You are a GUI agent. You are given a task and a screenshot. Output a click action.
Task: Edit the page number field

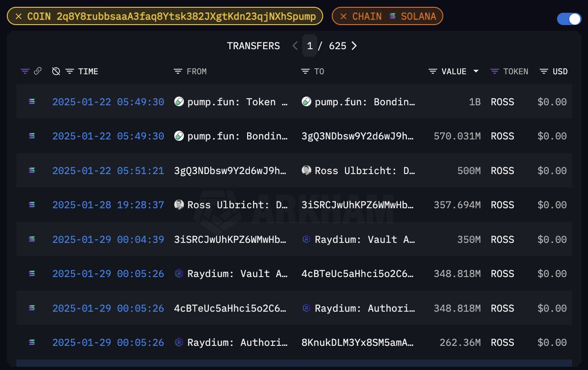pyautogui.click(x=310, y=46)
